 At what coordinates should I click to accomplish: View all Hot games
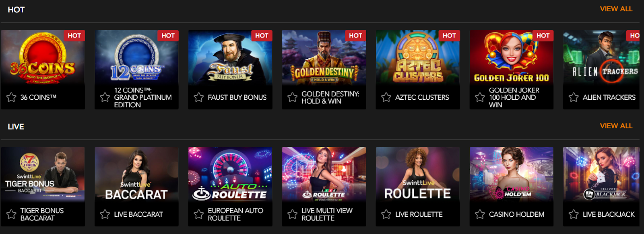[616, 9]
